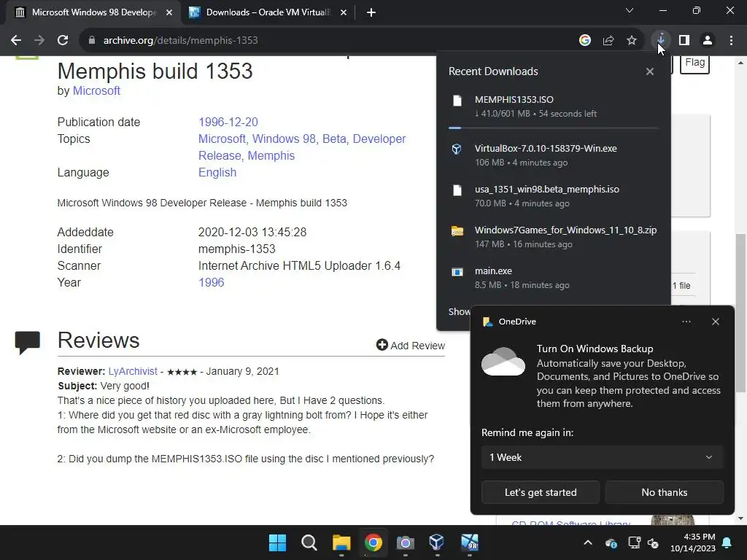Click the muted volume tray icon

pyautogui.click(x=653, y=542)
